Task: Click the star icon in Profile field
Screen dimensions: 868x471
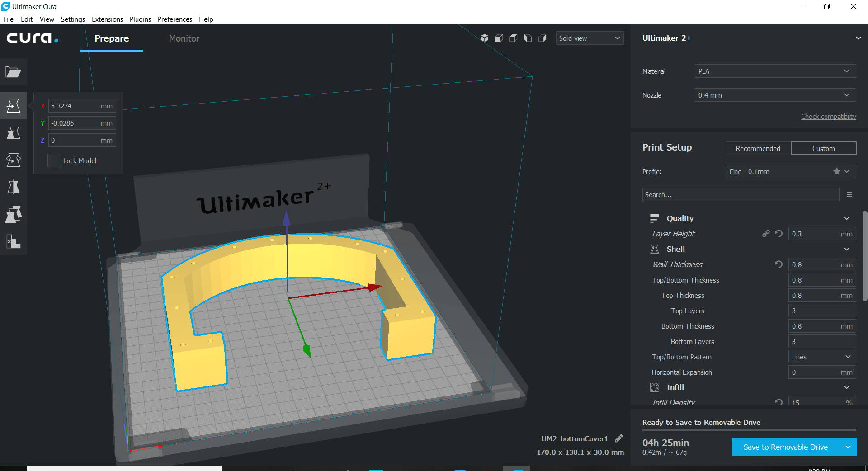Action: click(837, 171)
